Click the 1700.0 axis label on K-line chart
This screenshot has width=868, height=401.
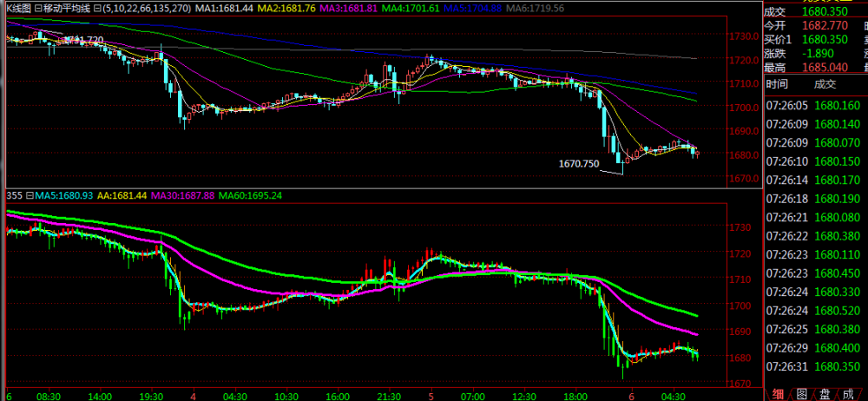coord(744,108)
